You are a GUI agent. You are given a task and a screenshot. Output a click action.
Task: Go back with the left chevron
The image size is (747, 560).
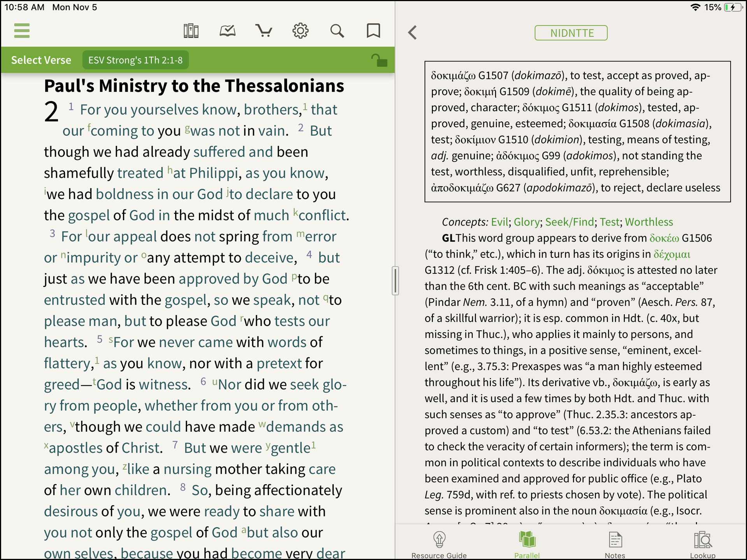[412, 33]
